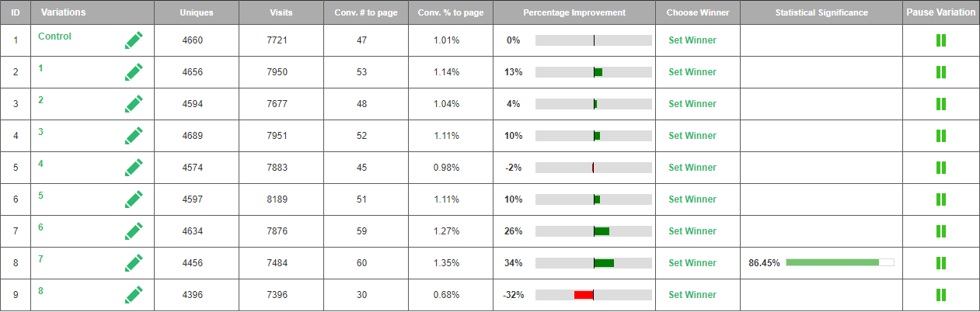The height and width of the screenshot is (312, 980).
Task: Click the Visits column header
Action: (281, 12)
